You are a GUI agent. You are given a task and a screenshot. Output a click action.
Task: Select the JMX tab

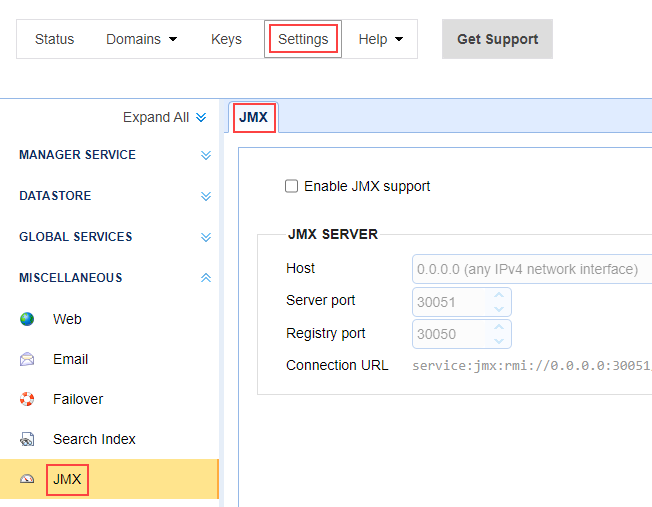(254, 117)
